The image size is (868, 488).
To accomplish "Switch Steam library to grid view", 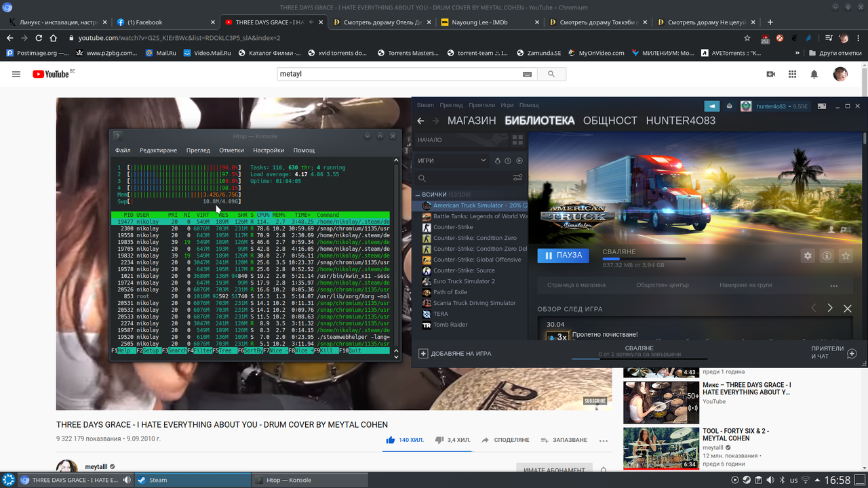I will click(x=517, y=140).
